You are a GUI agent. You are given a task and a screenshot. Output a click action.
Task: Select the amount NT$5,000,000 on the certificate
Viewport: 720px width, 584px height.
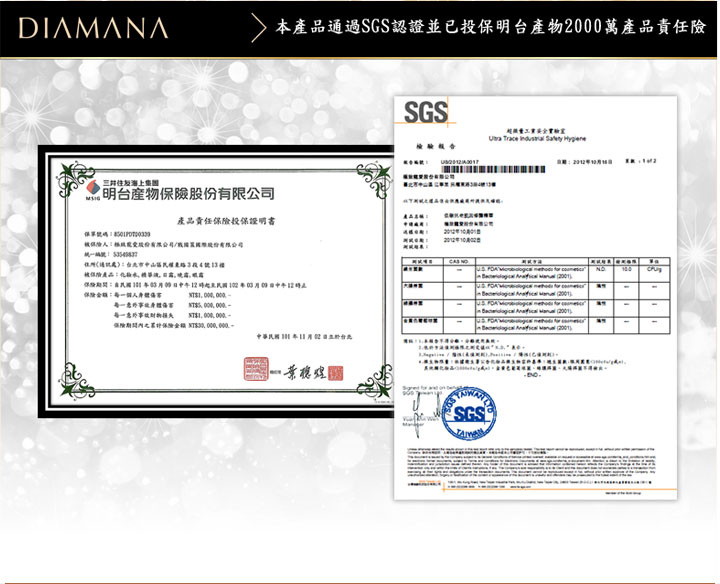(x=210, y=305)
